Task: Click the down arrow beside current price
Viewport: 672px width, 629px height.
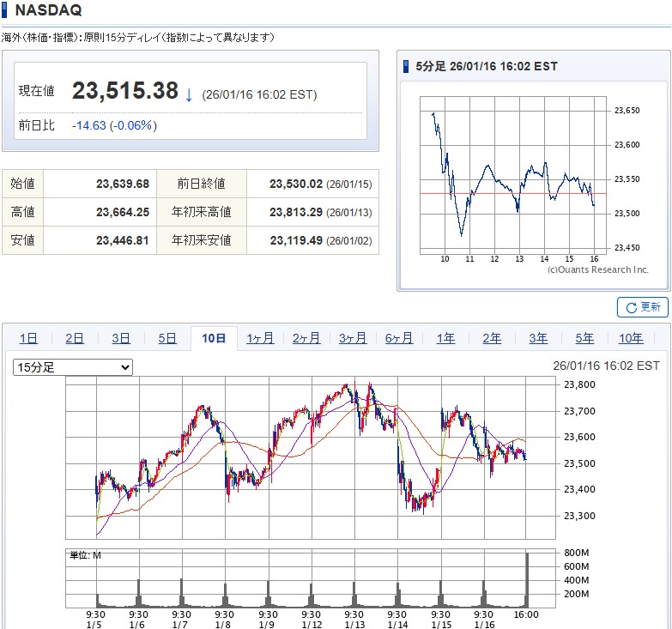Action: pos(189,93)
